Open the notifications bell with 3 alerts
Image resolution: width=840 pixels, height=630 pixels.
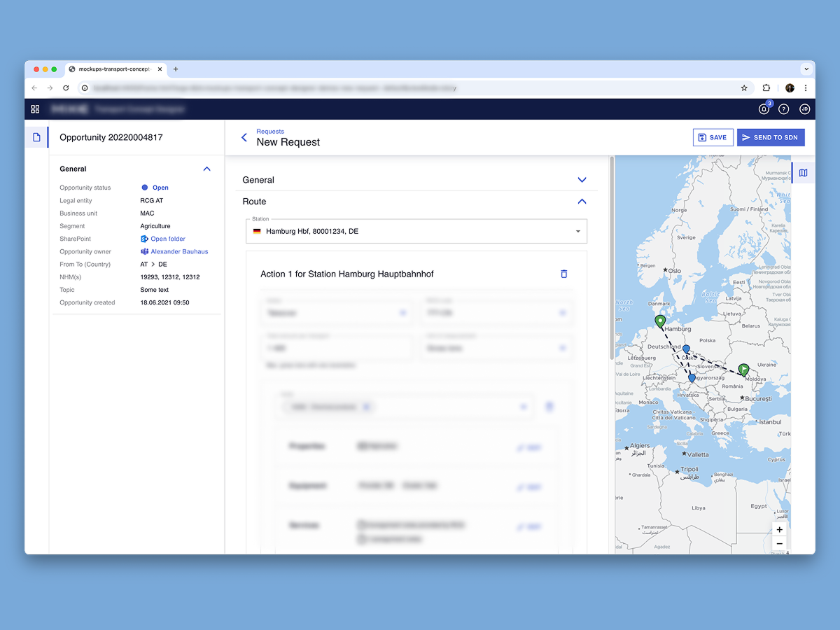coord(762,109)
